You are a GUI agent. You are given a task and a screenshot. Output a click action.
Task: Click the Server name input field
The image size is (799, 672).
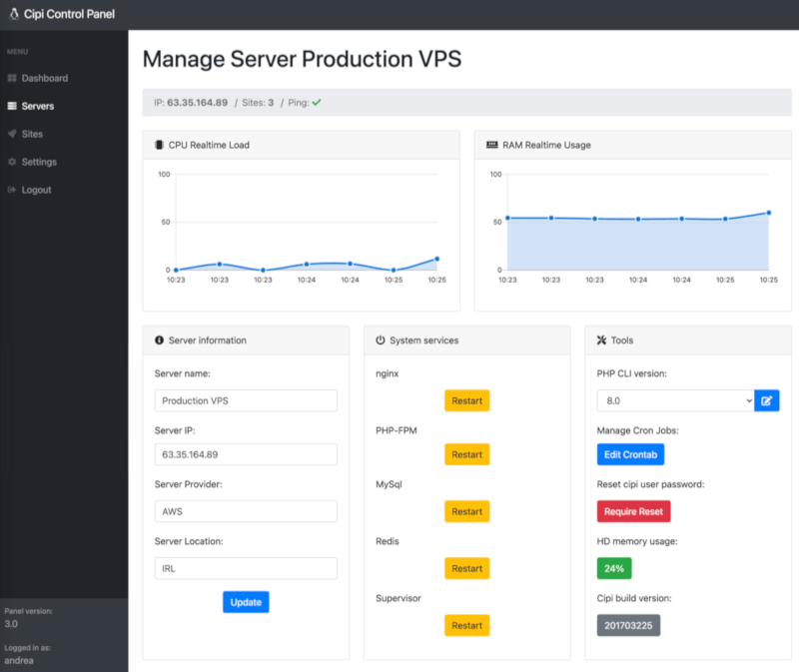[246, 401]
